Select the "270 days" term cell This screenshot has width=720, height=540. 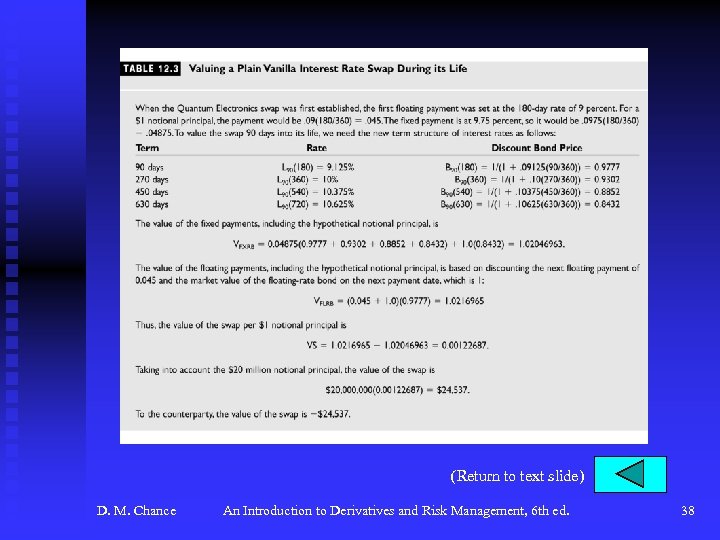(152, 180)
